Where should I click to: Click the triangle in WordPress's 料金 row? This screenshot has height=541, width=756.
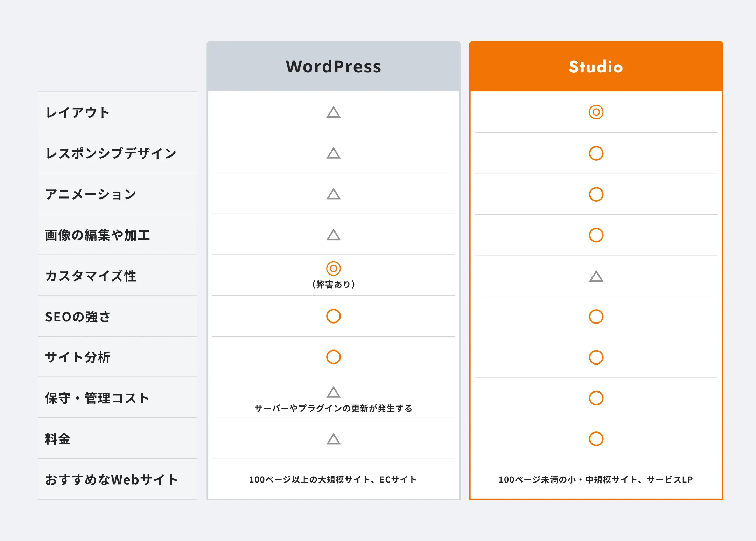point(333,439)
